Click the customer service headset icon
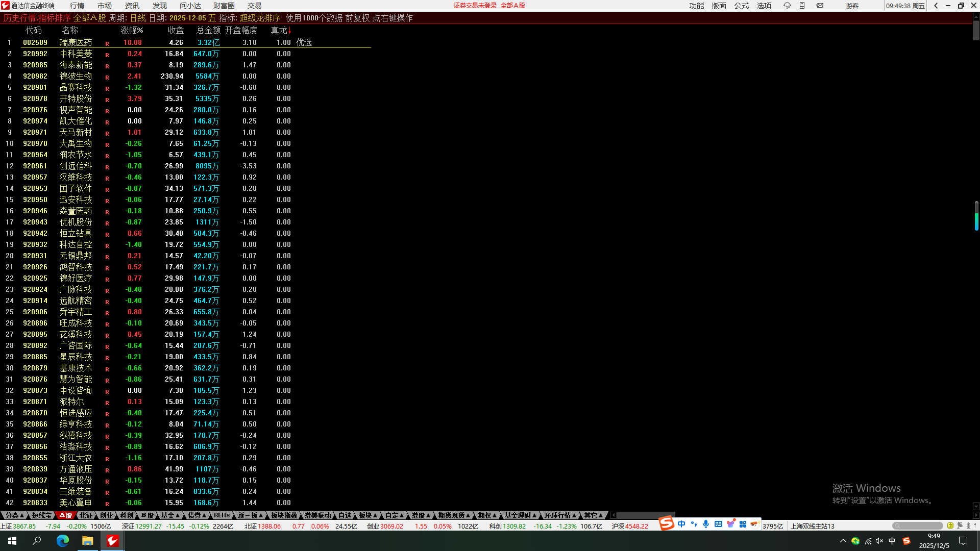 (x=787, y=6)
